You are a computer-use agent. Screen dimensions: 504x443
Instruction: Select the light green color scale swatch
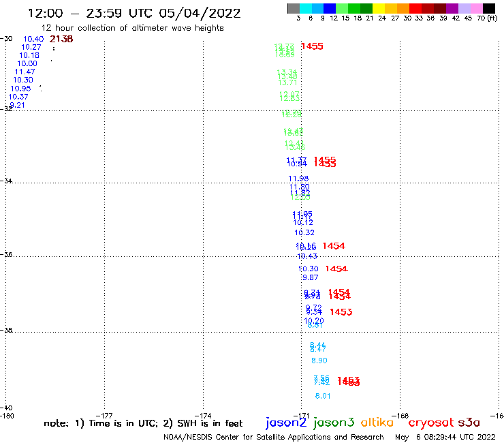pyautogui.click(x=342, y=8)
